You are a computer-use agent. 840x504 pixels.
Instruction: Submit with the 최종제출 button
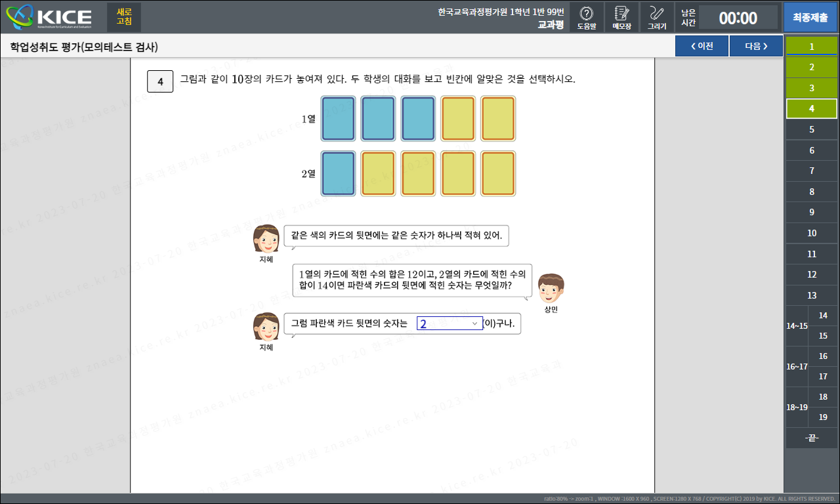click(810, 17)
